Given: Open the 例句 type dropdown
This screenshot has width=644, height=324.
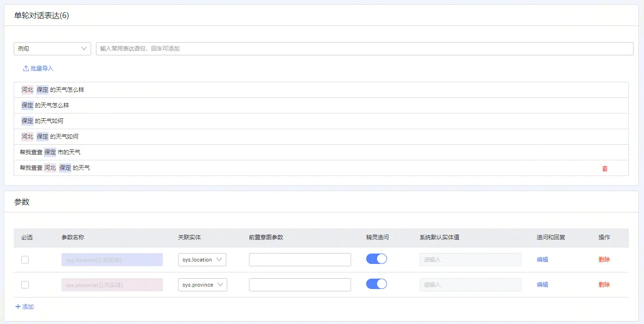Looking at the screenshot, I should [52, 49].
